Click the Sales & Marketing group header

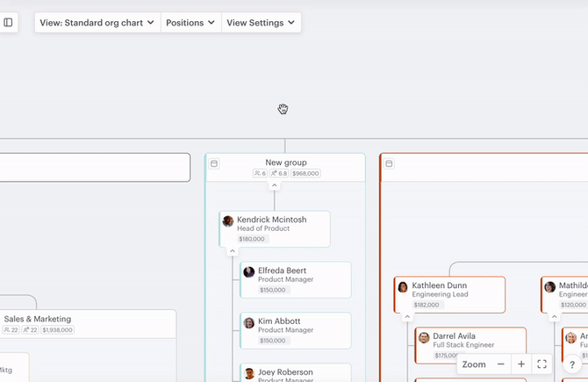[88, 324]
